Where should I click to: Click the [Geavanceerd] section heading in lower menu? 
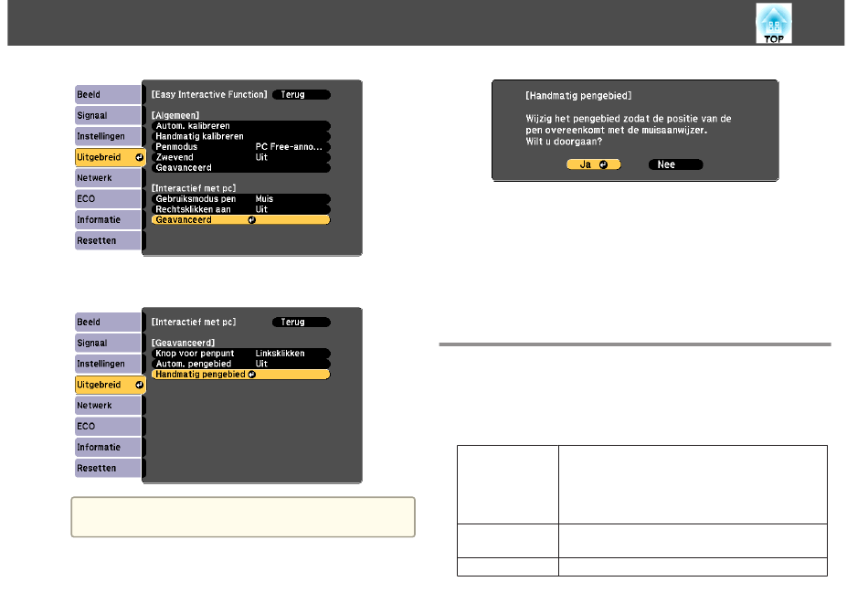click(x=184, y=343)
